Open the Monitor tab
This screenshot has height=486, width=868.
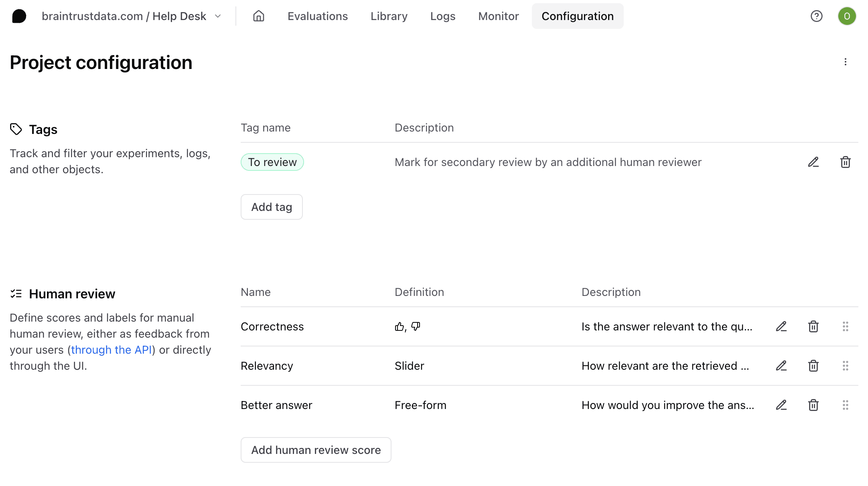tap(498, 16)
